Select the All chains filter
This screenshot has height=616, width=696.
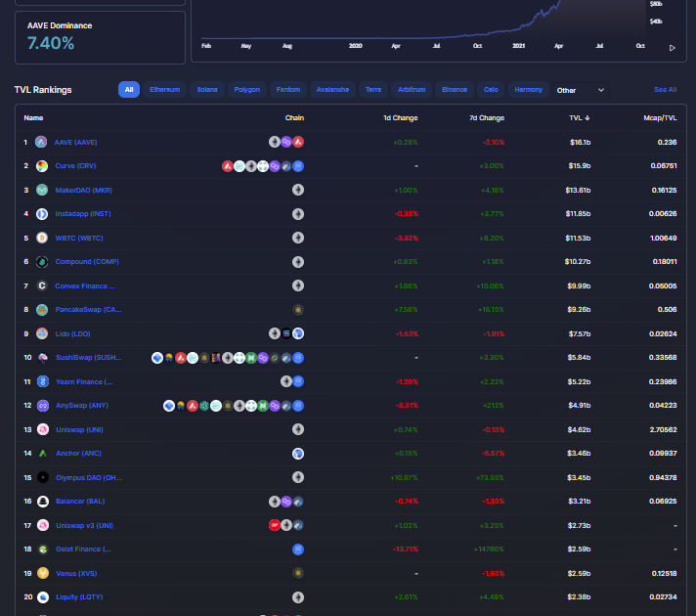pyautogui.click(x=129, y=90)
